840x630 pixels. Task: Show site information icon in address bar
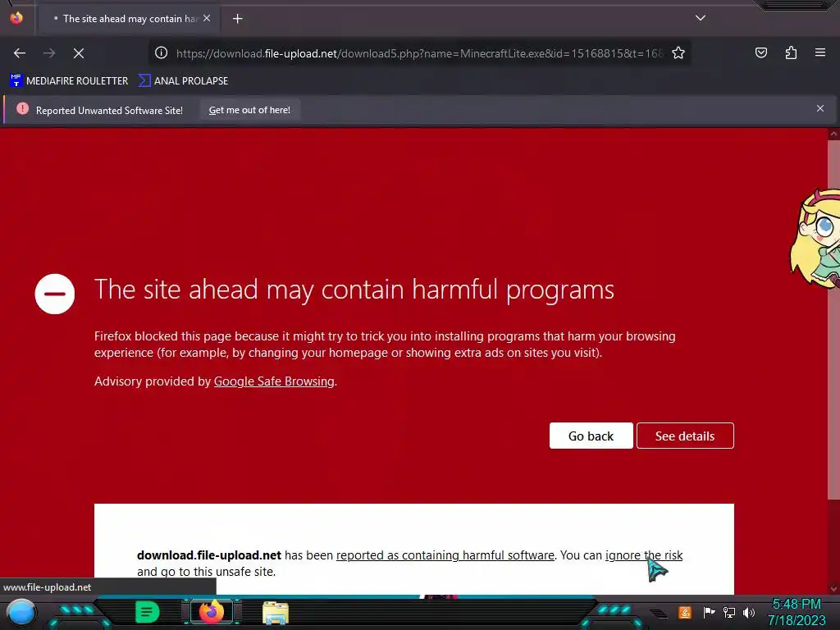tap(162, 52)
